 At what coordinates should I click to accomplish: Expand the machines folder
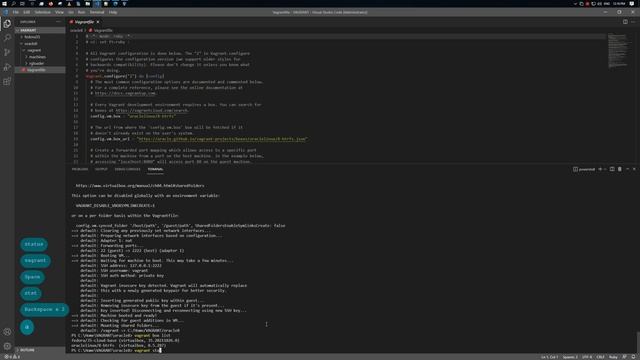pyautogui.click(x=40, y=57)
